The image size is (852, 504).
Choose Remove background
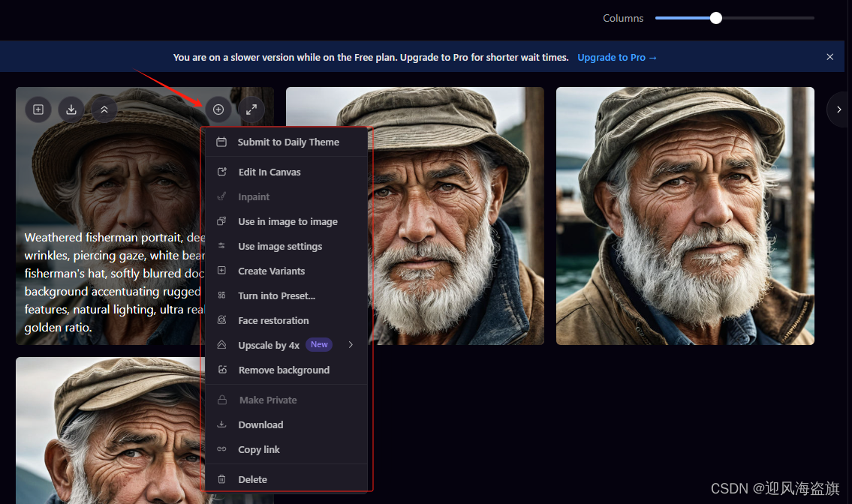click(x=286, y=370)
